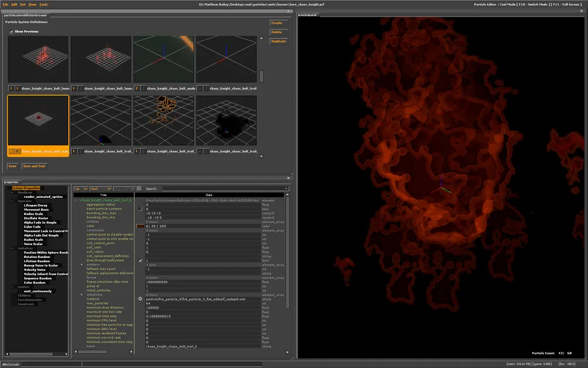Toggle the Show Previews checkbox
The image size is (588, 368).
pyautogui.click(x=11, y=31)
